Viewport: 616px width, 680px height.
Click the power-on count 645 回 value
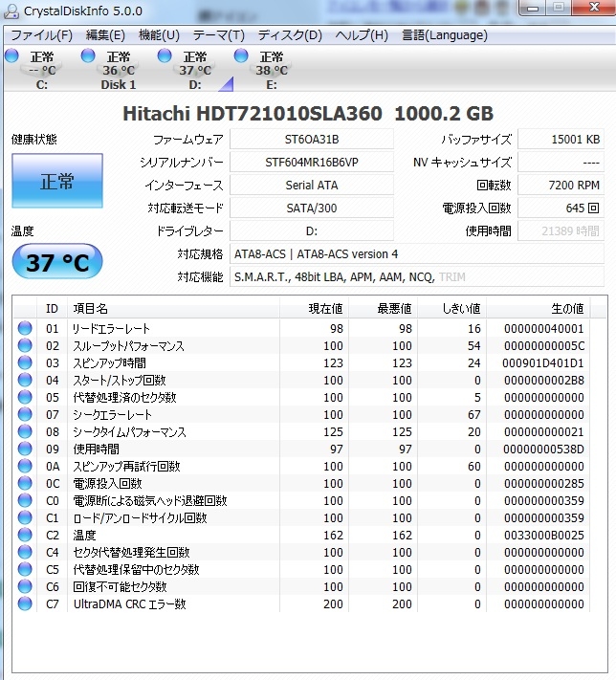(561, 208)
